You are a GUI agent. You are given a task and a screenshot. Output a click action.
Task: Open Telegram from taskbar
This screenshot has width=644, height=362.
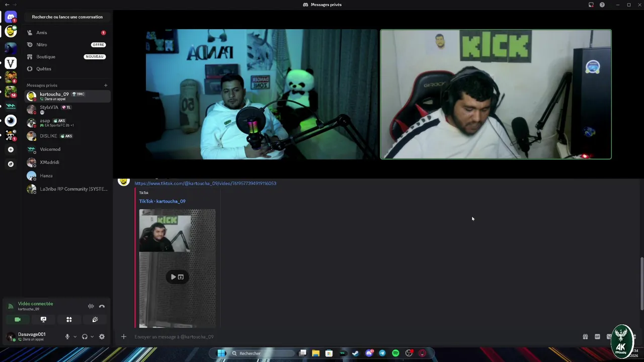[x=382, y=353]
